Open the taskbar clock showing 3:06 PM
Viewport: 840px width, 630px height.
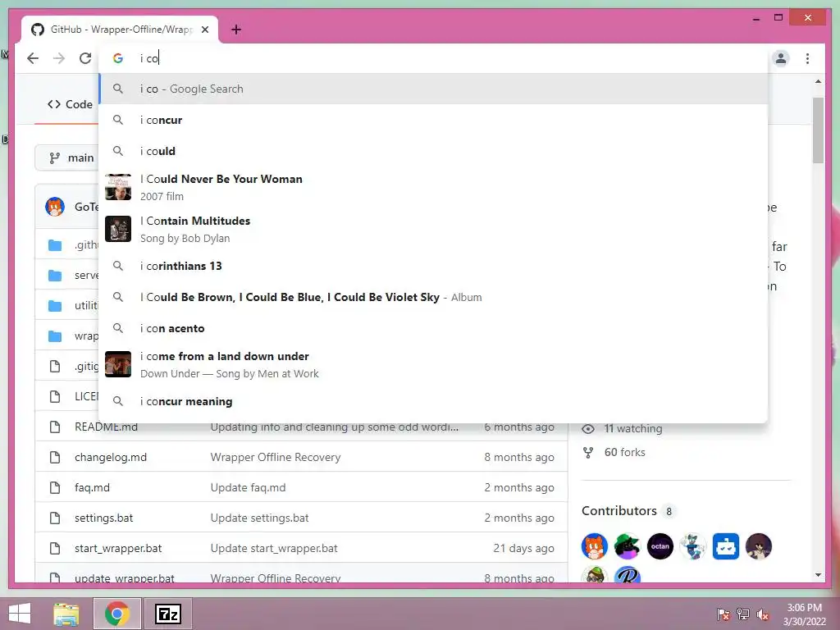point(804,614)
